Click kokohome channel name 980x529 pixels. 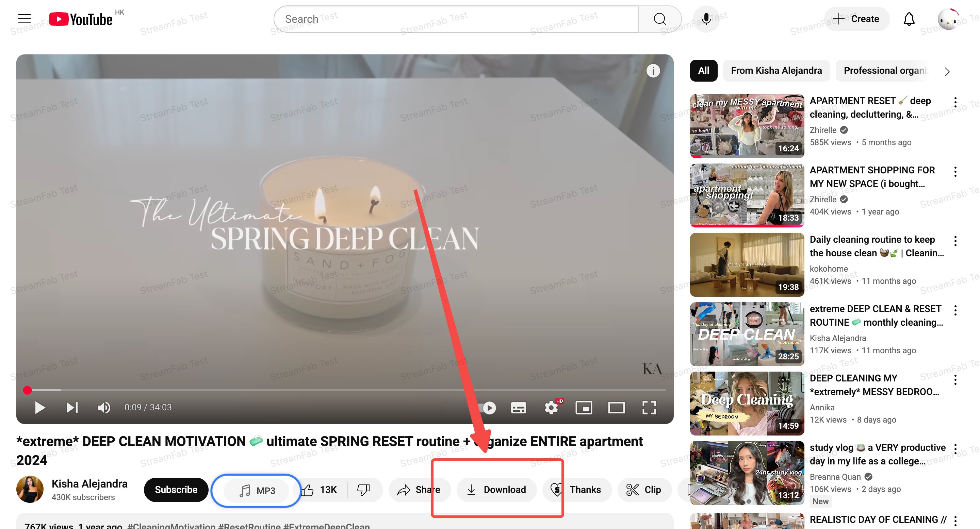(x=829, y=269)
